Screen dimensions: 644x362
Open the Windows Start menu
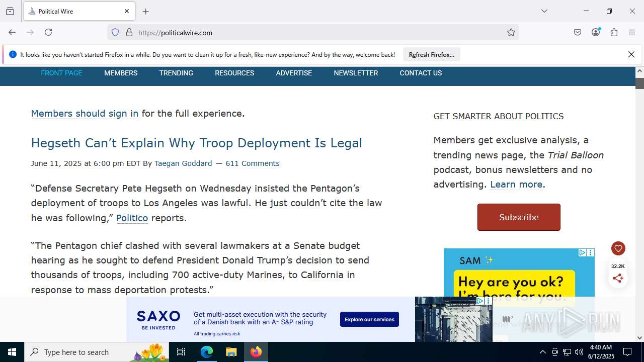coord(12,352)
